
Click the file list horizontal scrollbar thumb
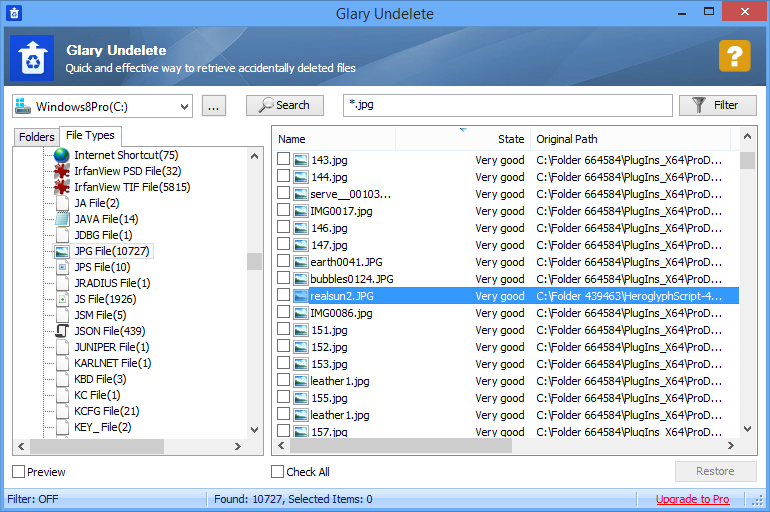coord(401,446)
